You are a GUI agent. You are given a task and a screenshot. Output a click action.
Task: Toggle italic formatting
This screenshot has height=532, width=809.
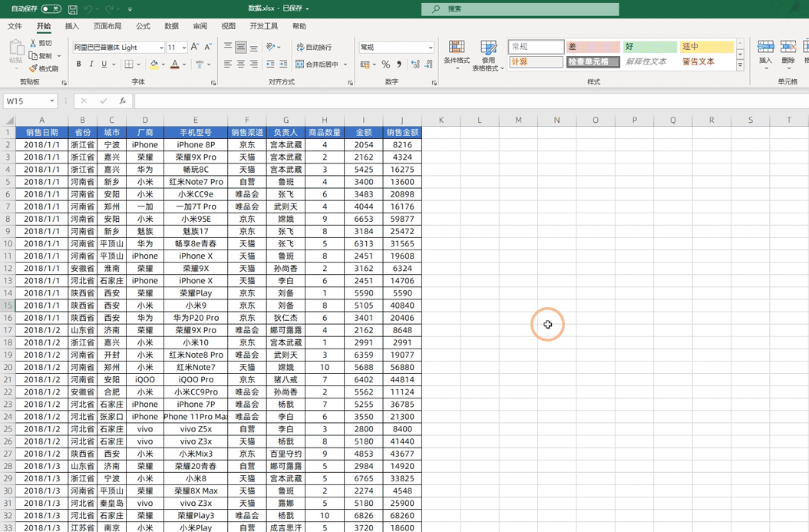coord(91,64)
